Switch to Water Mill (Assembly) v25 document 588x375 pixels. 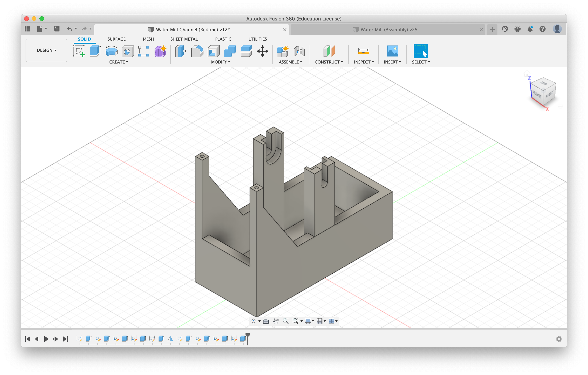point(389,30)
